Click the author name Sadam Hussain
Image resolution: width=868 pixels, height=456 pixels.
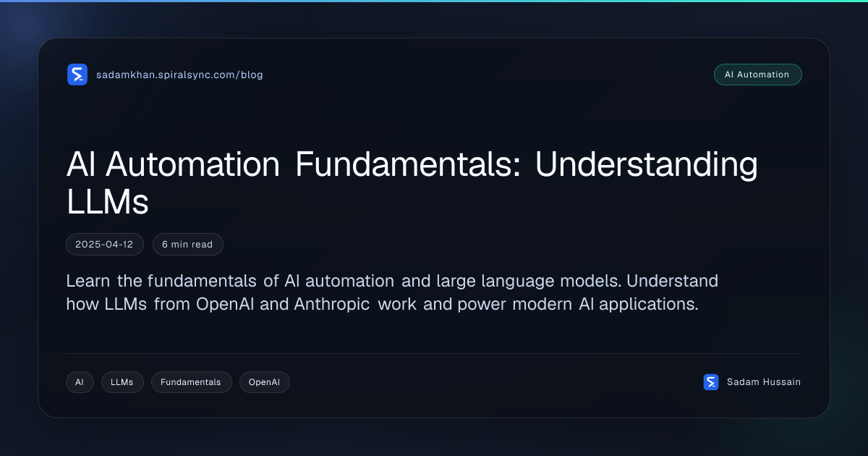click(764, 382)
